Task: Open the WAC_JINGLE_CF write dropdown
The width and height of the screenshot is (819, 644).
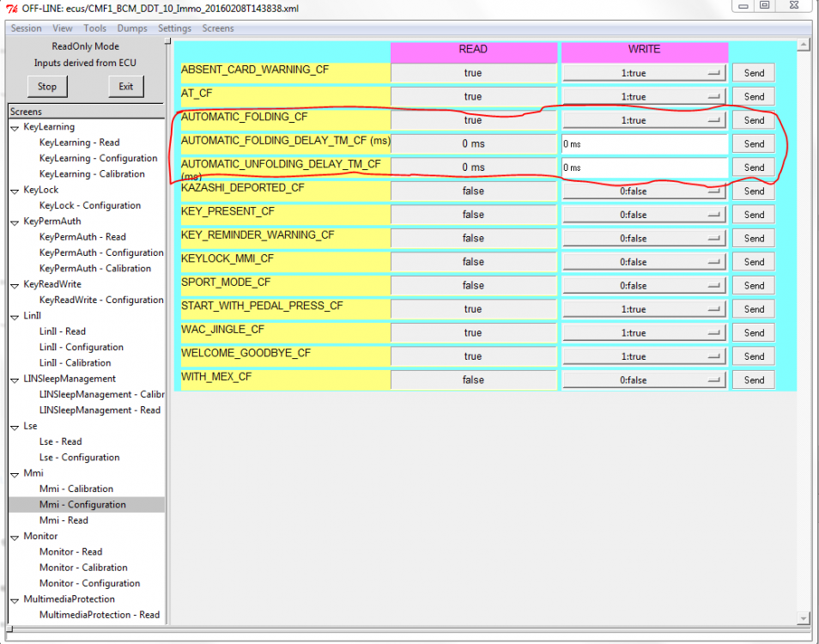Action: (x=644, y=332)
